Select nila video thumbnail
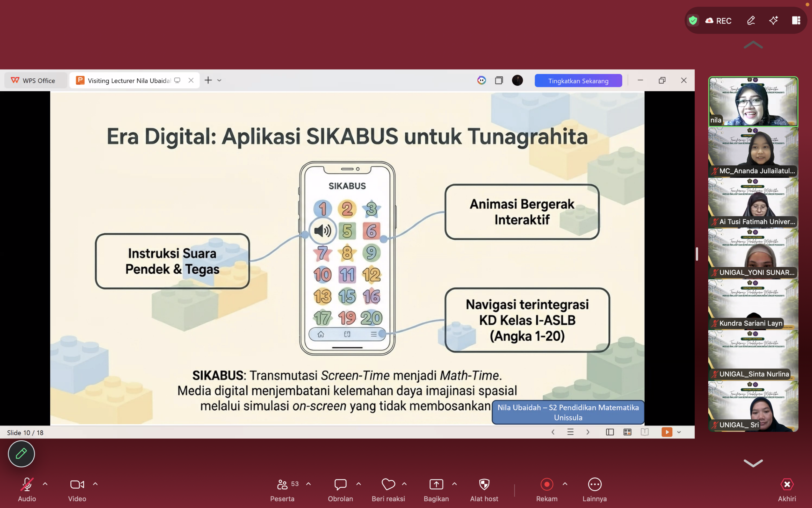The image size is (812, 508). 753,102
